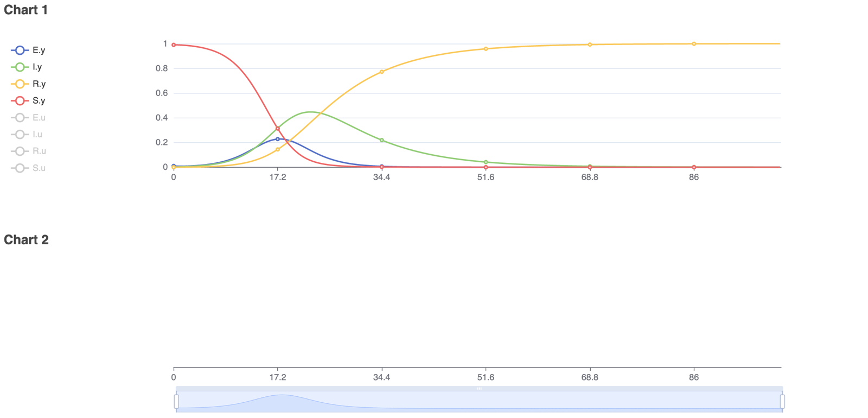Click yellow R.y marker at 17.2
The width and height of the screenshot is (868, 418).
278,149
